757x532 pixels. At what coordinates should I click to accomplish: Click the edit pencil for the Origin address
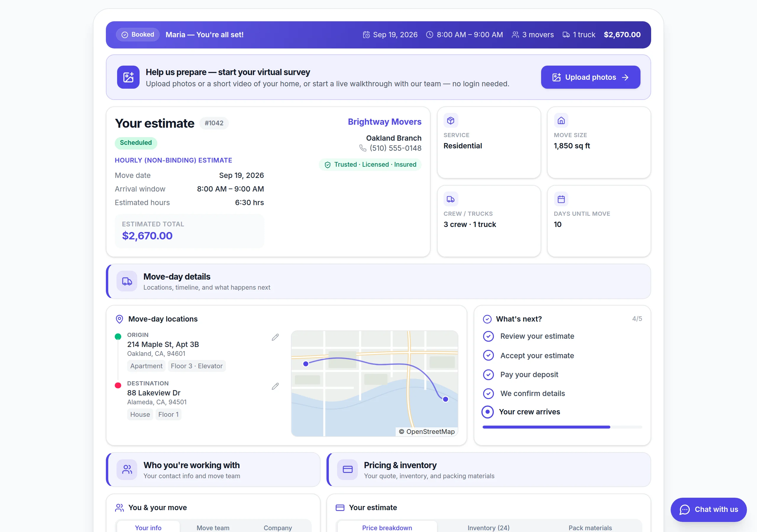click(275, 337)
